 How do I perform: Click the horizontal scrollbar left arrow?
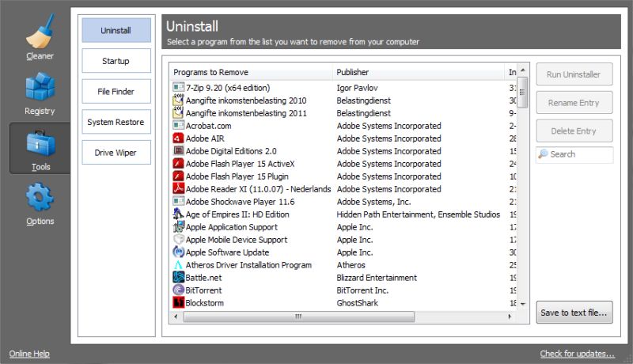click(176, 317)
